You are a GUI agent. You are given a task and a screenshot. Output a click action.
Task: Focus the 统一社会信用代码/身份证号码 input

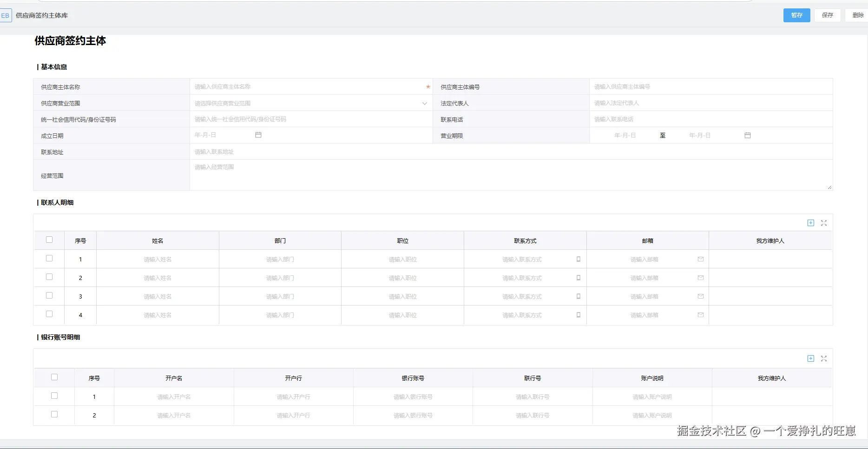(311, 119)
